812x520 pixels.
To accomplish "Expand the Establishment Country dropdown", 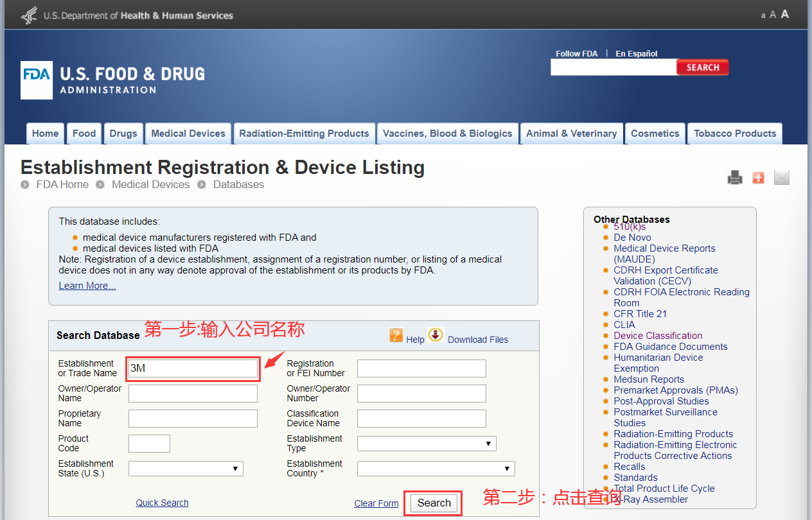I will pos(436,469).
